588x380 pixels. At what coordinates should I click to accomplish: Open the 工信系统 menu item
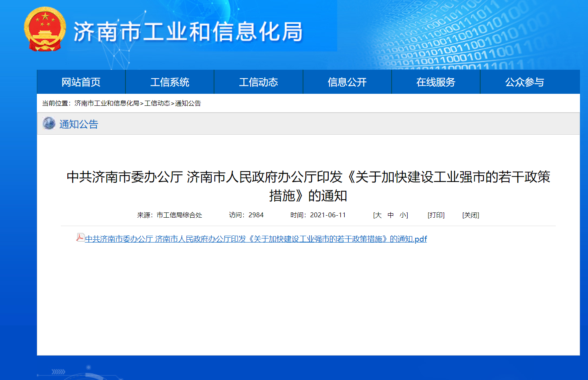click(x=169, y=82)
